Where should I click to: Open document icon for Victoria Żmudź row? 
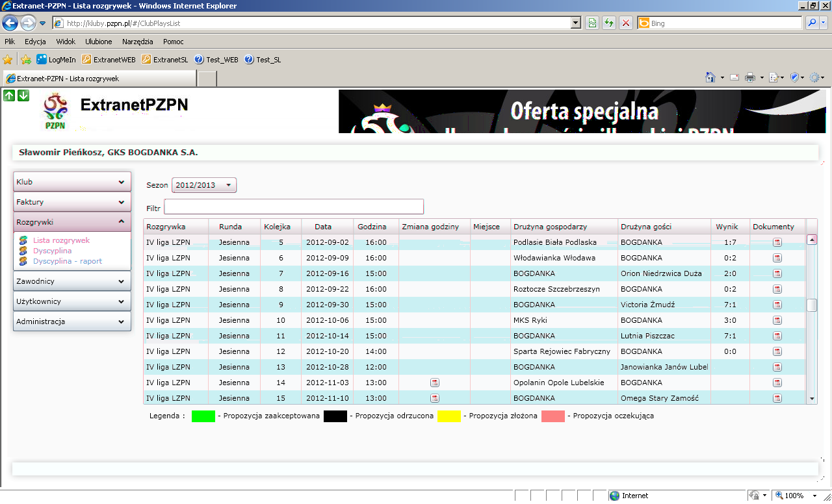[777, 305]
